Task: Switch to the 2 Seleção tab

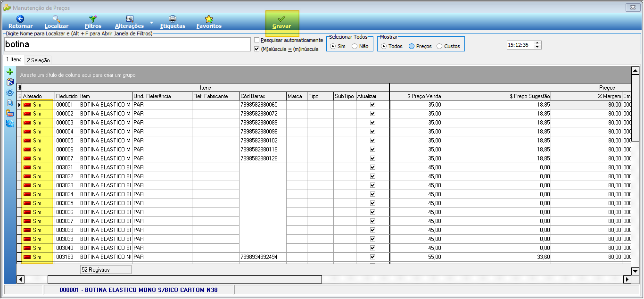Action: point(38,60)
